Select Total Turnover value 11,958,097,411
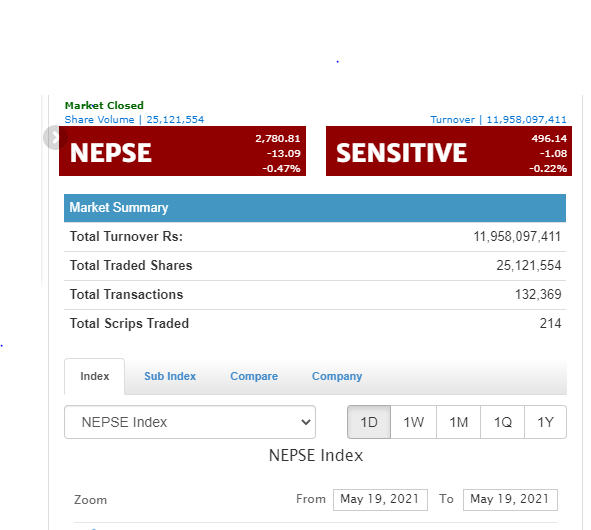591x530 pixels. 517,237
